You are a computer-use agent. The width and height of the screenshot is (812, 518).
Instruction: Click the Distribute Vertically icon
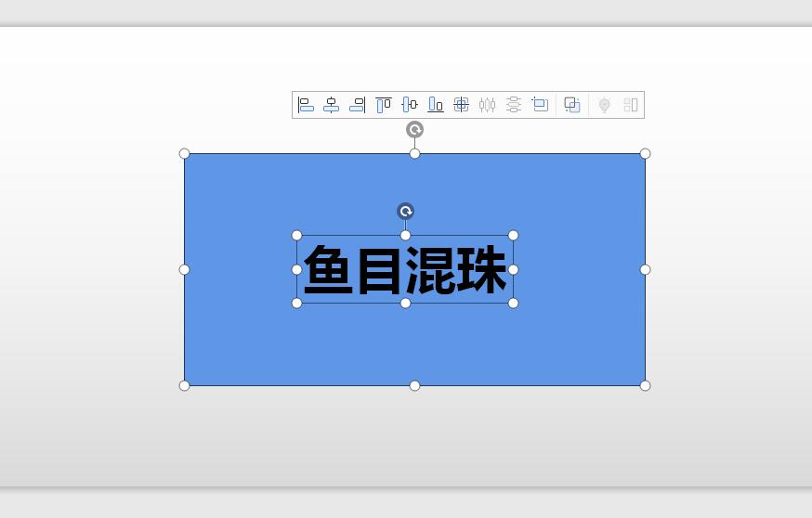pyautogui.click(x=514, y=105)
